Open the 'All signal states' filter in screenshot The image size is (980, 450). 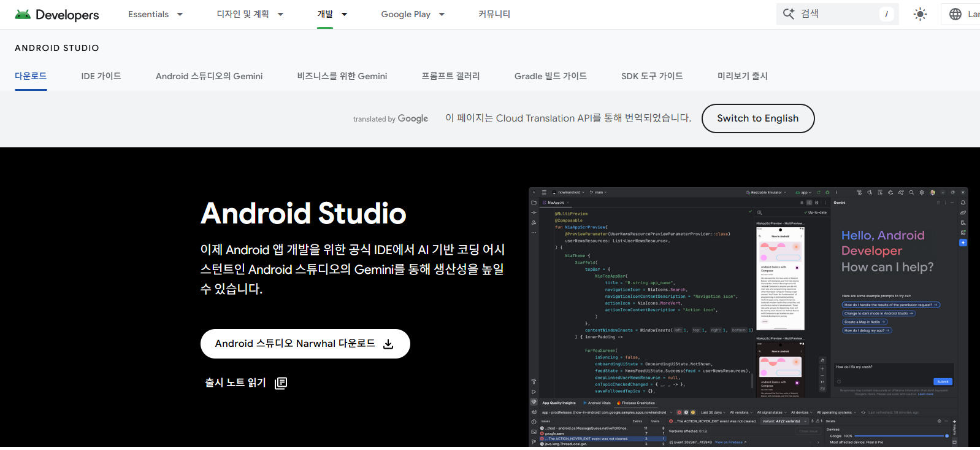point(771,413)
